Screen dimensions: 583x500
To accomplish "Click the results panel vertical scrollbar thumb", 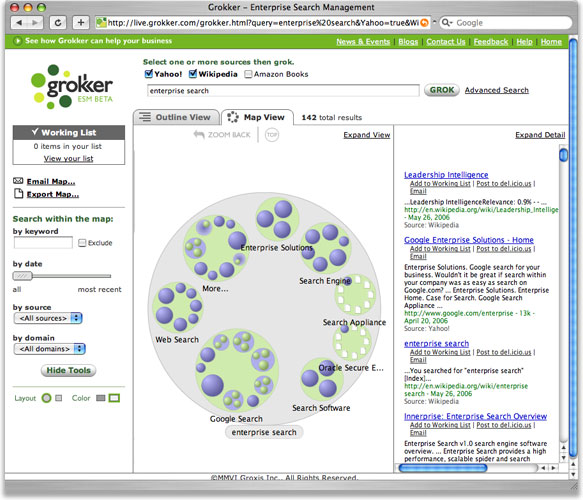I will point(563,154).
